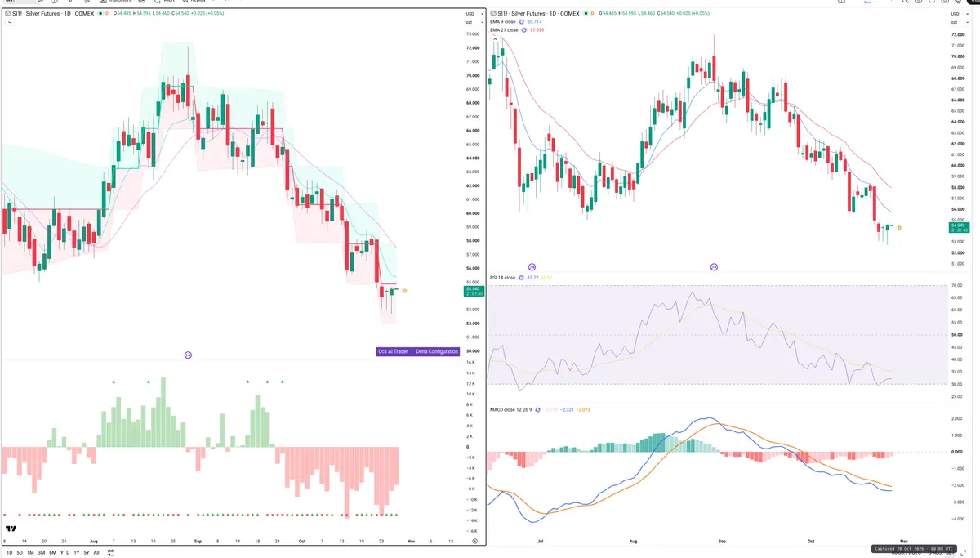Select the All date range
This screenshot has width=980, height=558.
pos(96,553)
